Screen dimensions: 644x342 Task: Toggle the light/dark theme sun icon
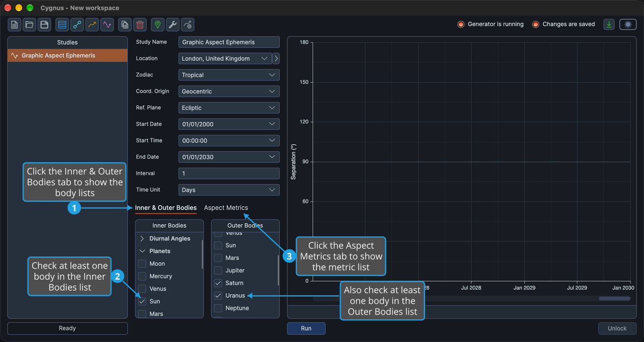pyautogui.click(x=628, y=25)
